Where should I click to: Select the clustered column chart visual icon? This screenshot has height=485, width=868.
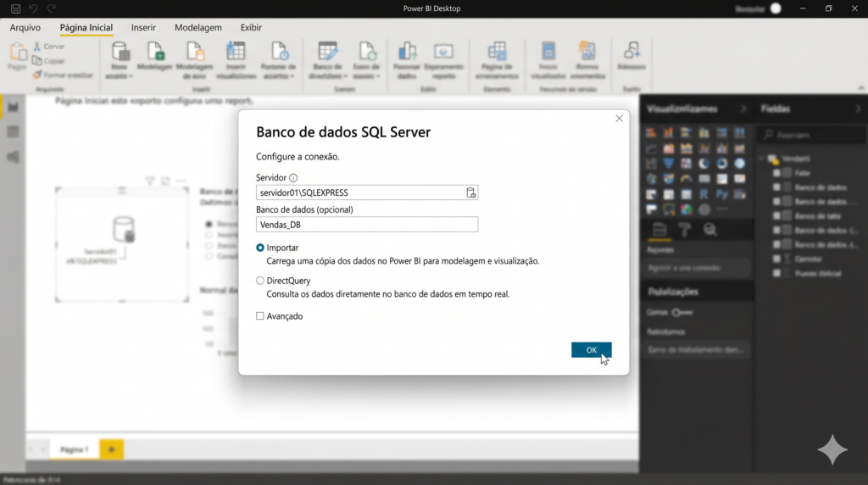tap(704, 133)
